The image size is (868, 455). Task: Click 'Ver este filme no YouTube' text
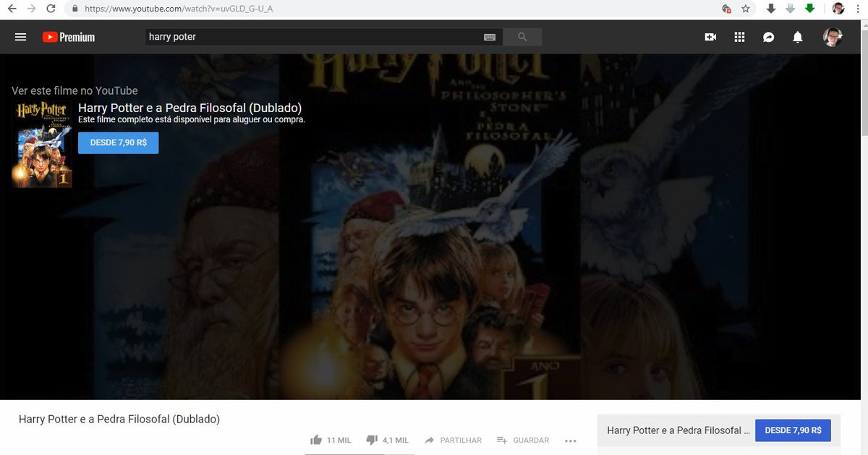pos(75,90)
